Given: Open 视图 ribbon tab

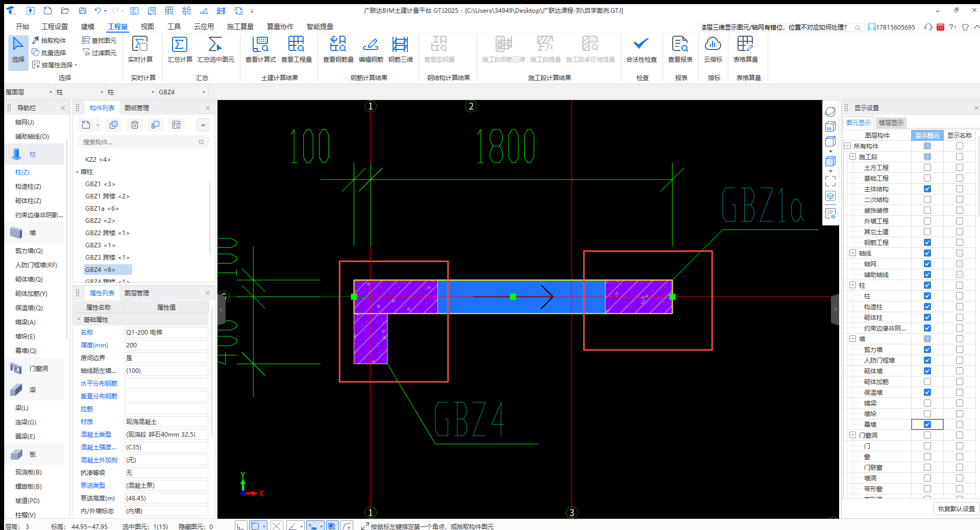Looking at the screenshot, I should (148, 27).
